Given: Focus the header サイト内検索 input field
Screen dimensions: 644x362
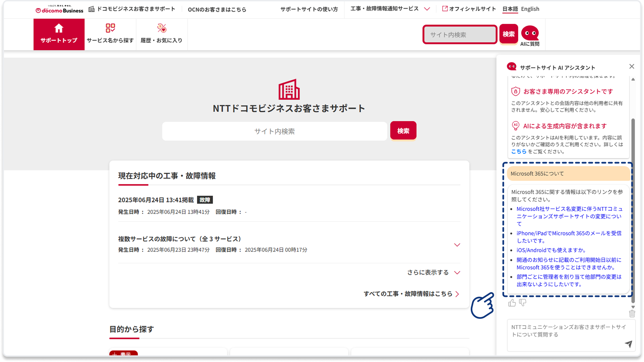Looking at the screenshot, I should (459, 35).
